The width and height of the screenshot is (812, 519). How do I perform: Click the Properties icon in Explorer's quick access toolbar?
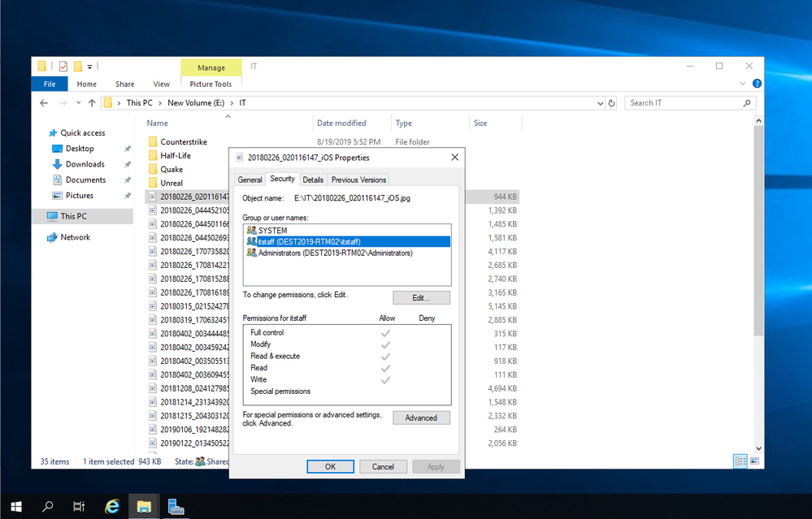pos(63,67)
